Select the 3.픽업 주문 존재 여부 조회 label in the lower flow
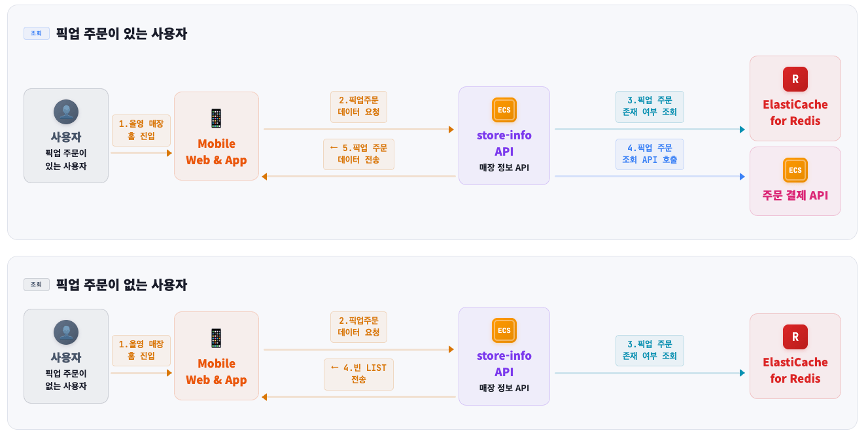868x437 pixels. [x=650, y=351]
